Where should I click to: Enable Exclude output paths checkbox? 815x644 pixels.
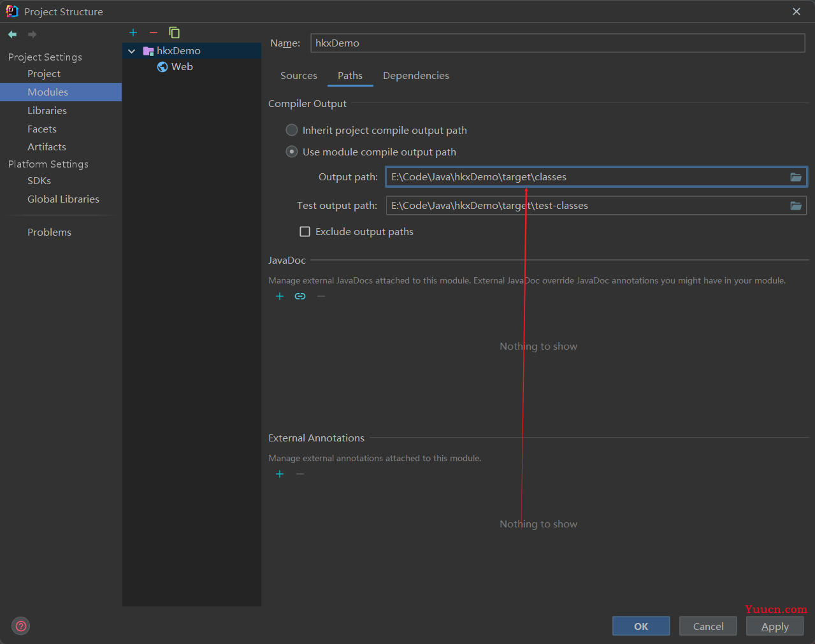pyautogui.click(x=305, y=232)
